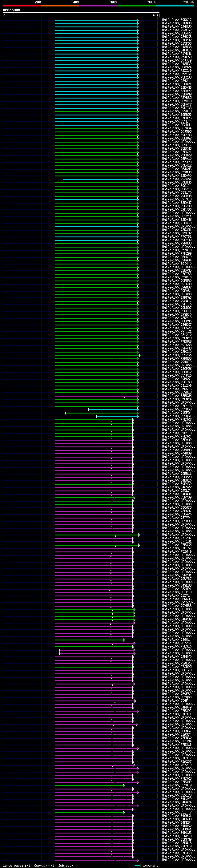Click the UniRef100_A7LP32 label

pyautogui.click(x=177, y=40)
